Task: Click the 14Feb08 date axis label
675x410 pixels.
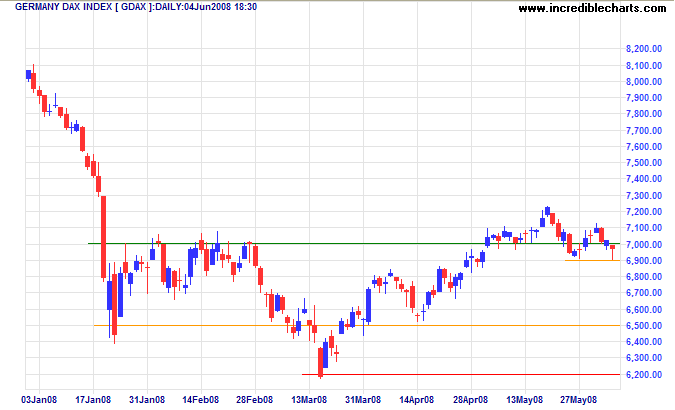Action: [201, 400]
